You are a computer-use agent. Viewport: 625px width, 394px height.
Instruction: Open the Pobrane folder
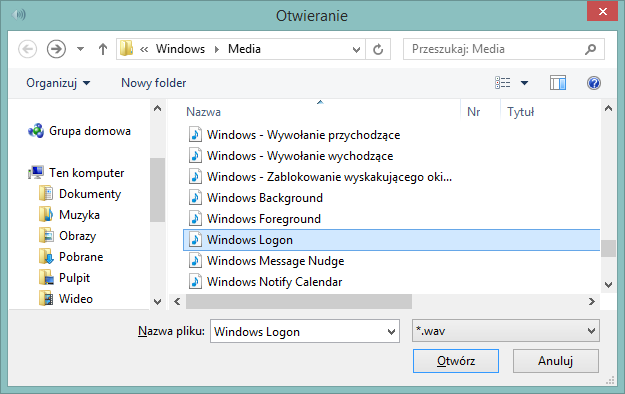[81, 257]
